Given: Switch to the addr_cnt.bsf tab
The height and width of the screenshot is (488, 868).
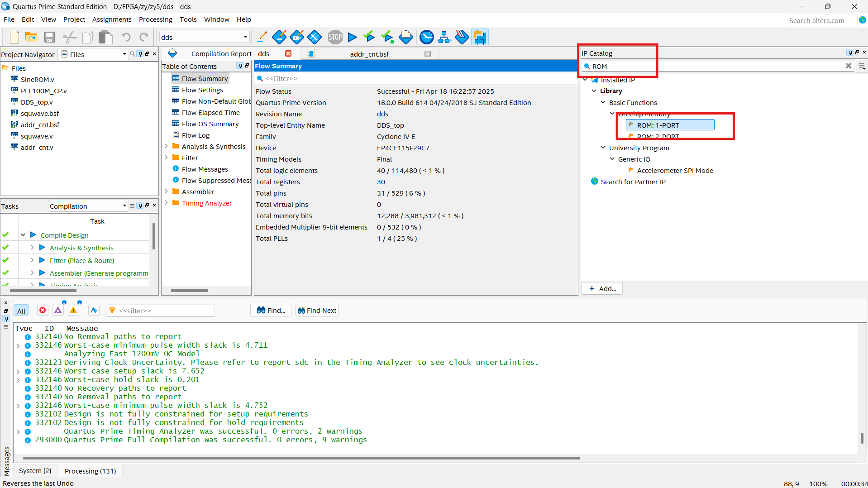Looking at the screenshot, I should tap(369, 54).
